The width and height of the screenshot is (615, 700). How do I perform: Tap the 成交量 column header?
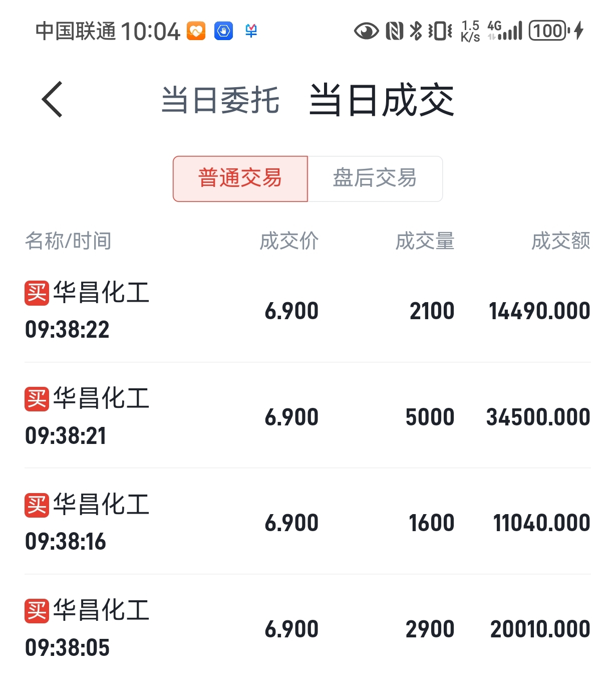point(425,241)
